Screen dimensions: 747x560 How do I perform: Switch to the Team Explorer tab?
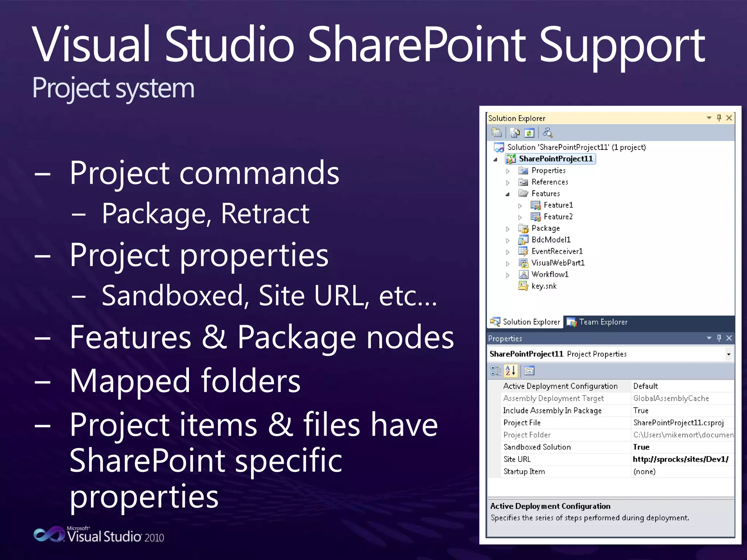pyautogui.click(x=597, y=322)
